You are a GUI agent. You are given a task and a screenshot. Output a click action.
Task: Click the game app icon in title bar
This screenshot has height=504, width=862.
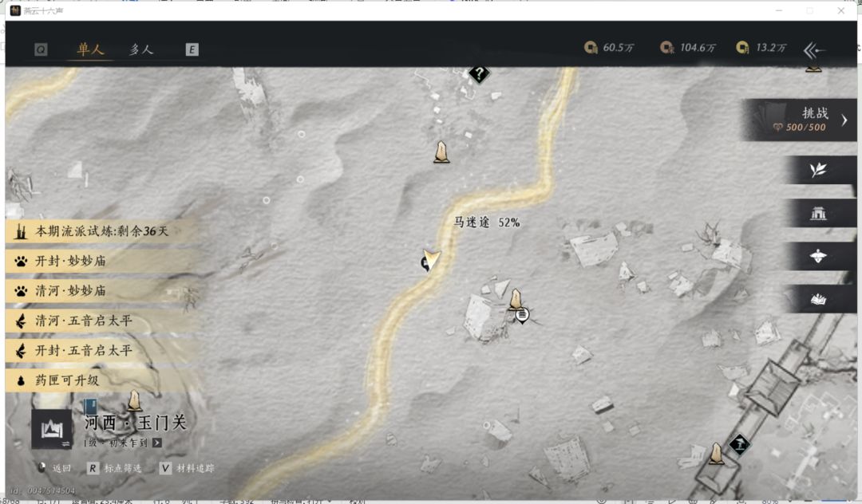click(15, 10)
